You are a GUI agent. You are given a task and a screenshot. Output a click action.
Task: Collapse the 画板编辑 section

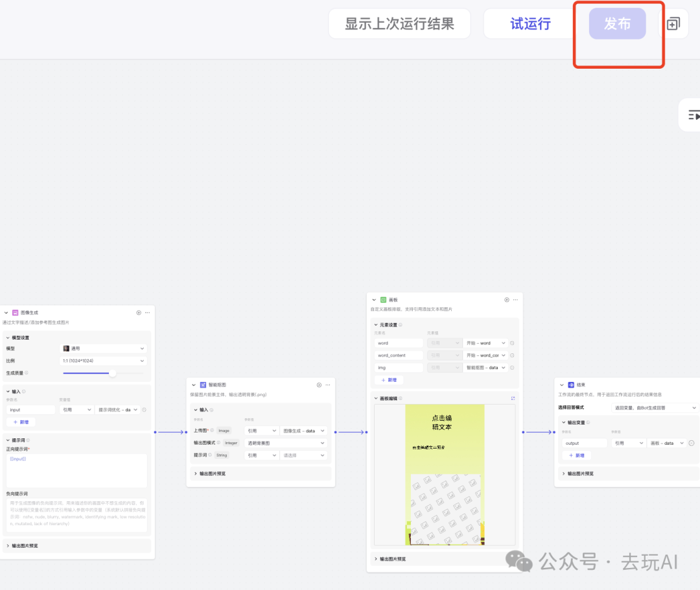[376, 398]
